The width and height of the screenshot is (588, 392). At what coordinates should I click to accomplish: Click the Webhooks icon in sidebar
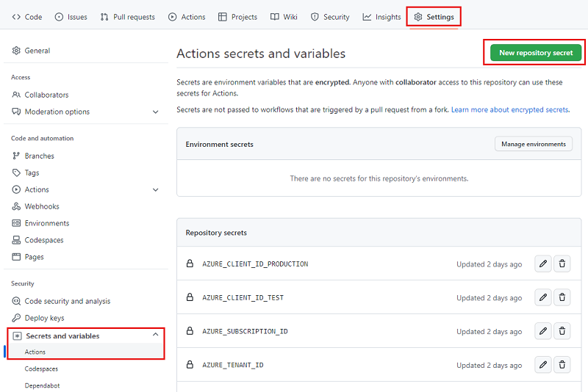click(16, 206)
